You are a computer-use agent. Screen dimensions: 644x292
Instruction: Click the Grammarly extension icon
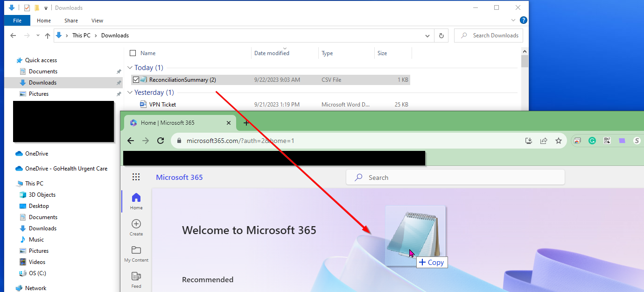592,141
